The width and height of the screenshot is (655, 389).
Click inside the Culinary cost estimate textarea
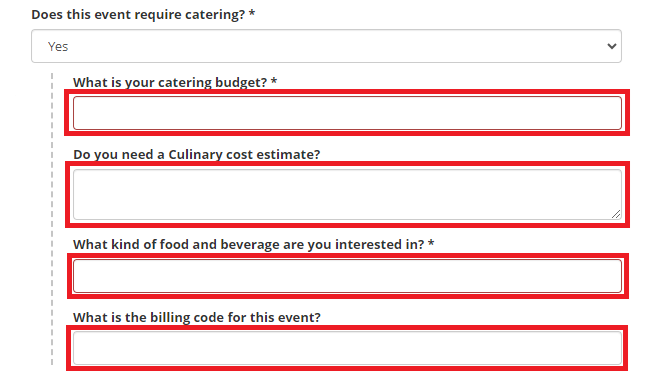point(347,194)
